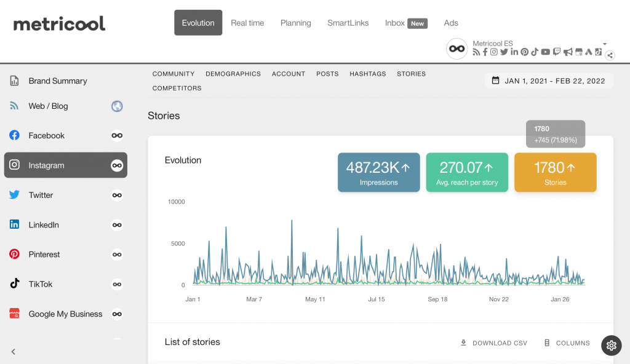Open the Brand Summary report icon

tap(15, 81)
